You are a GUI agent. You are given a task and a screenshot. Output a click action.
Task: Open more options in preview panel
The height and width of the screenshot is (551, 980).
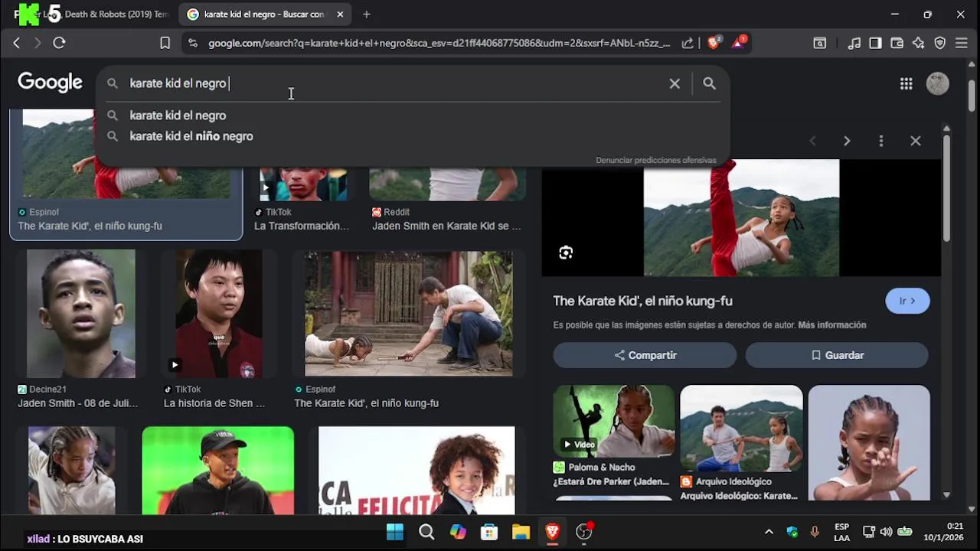[x=881, y=141]
